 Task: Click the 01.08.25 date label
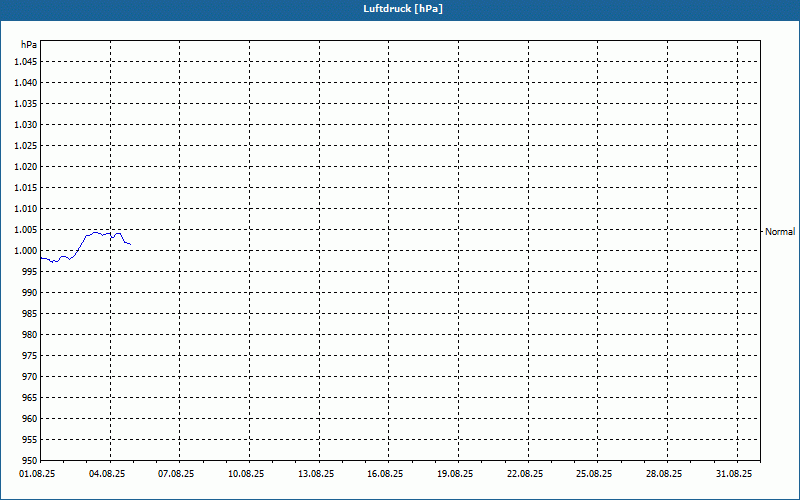[x=37, y=474]
